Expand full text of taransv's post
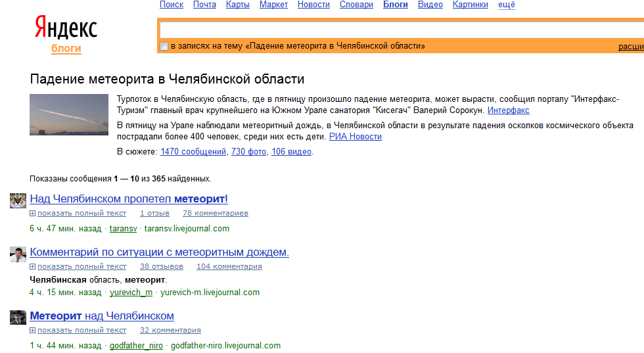The image size is (644, 353). [81, 213]
